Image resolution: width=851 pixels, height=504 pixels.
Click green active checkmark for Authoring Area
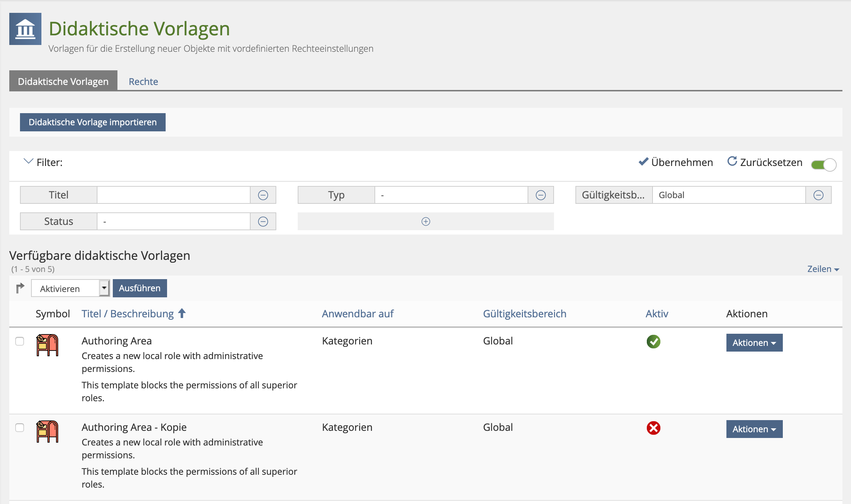click(x=653, y=342)
